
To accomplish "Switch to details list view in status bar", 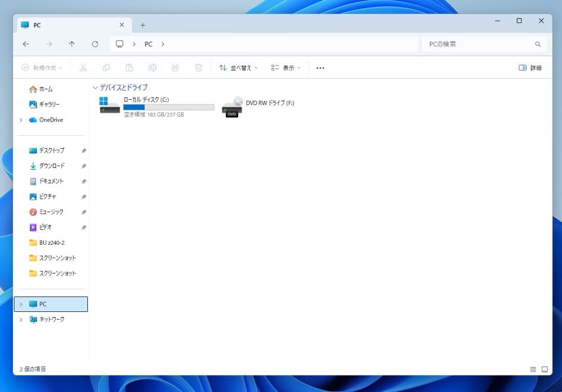I will 533,369.
